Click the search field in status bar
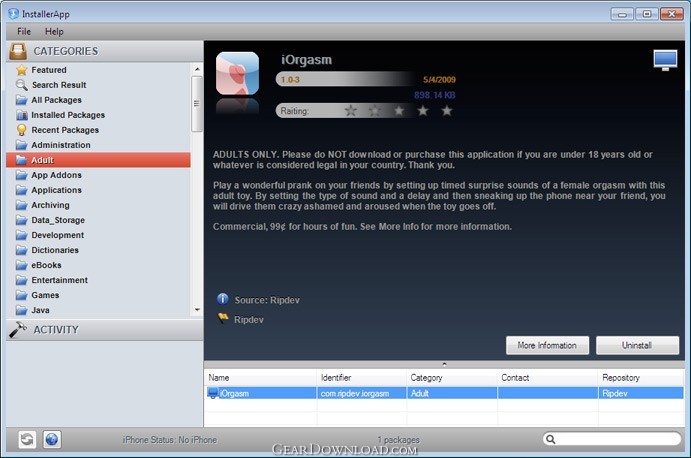The height and width of the screenshot is (458, 691). point(612,439)
